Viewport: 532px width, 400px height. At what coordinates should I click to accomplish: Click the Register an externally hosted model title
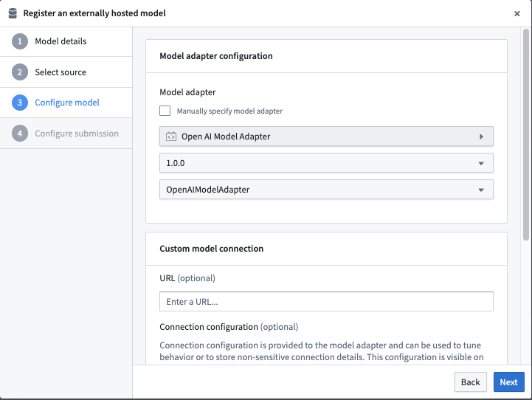(x=94, y=13)
